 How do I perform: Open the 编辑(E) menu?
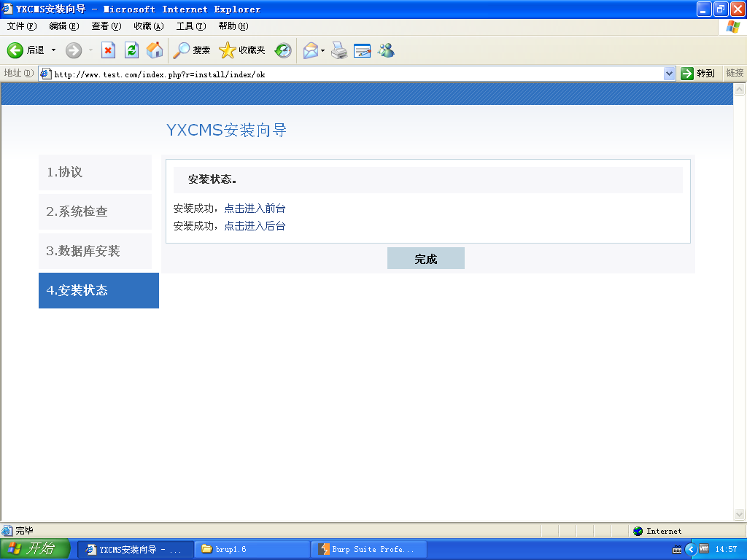(64, 26)
